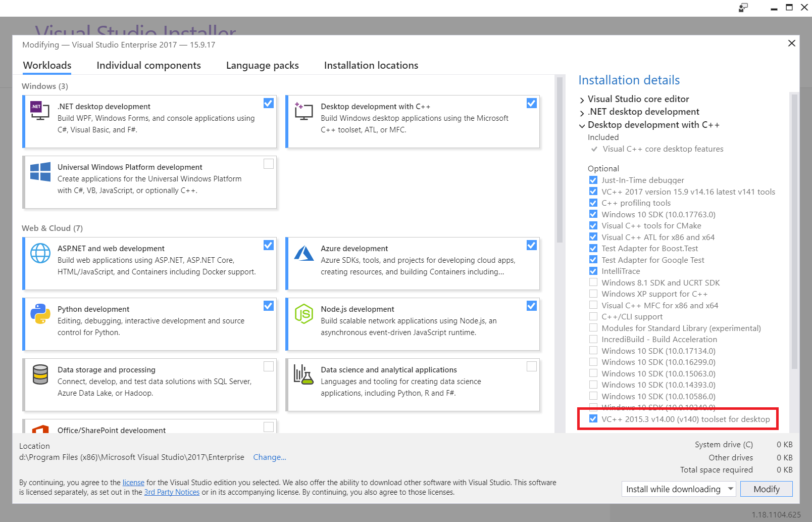This screenshot has height=522, width=812.
Task: Check the Data storage and processing workload
Action: [x=269, y=366]
